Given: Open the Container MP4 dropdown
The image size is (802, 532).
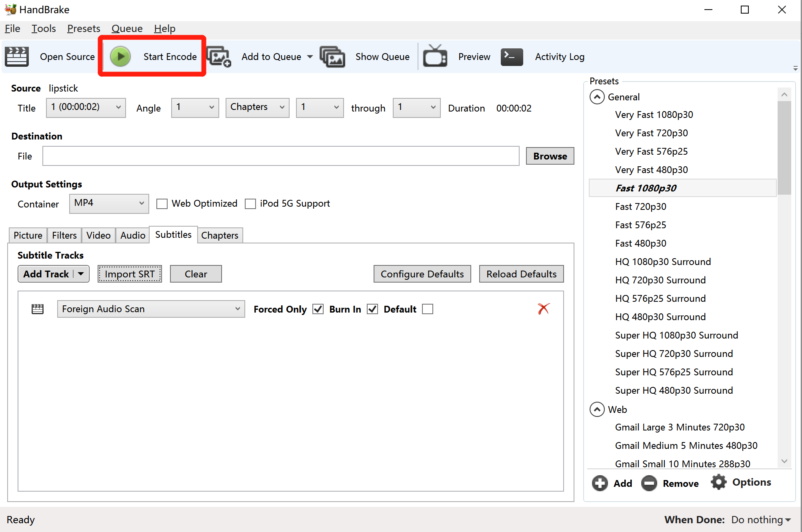Looking at the screenshot, I should (109, 203).
